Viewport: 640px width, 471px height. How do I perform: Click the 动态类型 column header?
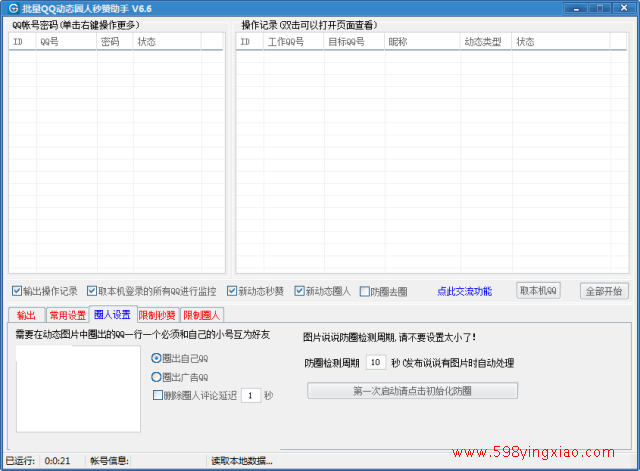[x=486, y=42]
